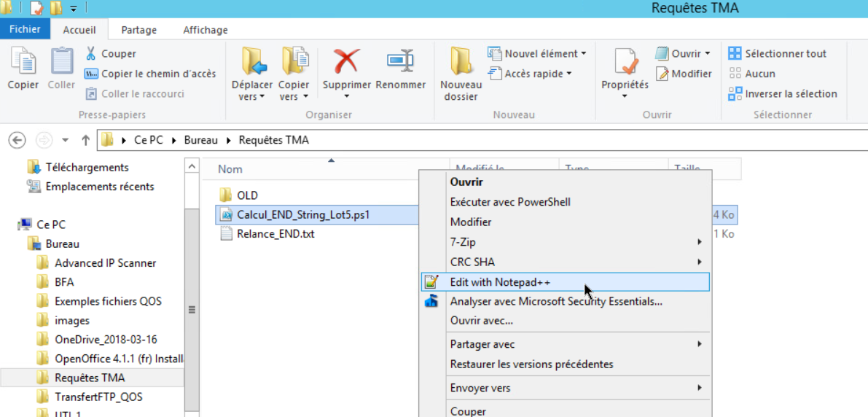Click the Nouveau dossier icon
Viewport: 868px width, 417px height.
point(461,62)
